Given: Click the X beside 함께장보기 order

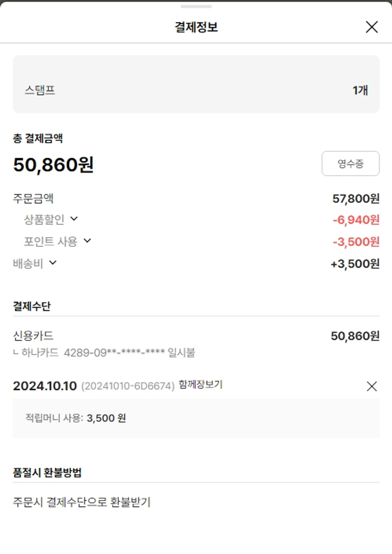Looking at the screenshot, I should [372, 386].
